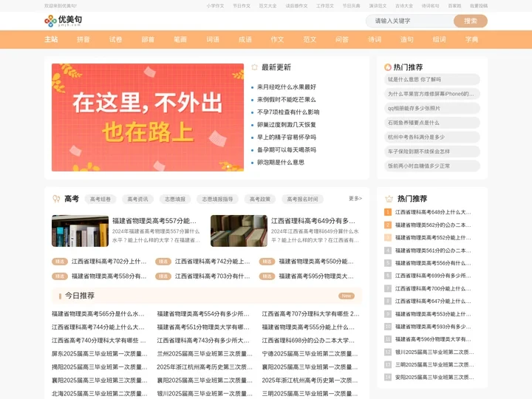Open article 备孕期可以每天喝茶吗
Image resolution: width=532 pixels, height=399 pixels.
[x=287, y=149]
